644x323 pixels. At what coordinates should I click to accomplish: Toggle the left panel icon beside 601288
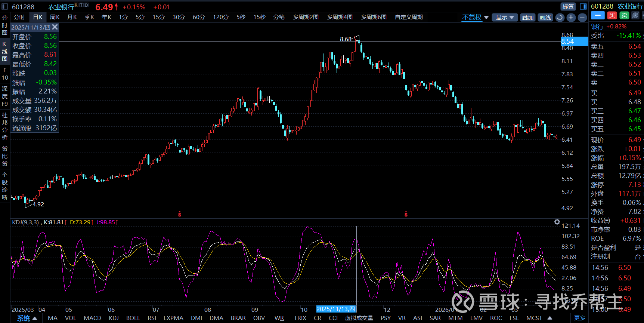coord(5,7)
